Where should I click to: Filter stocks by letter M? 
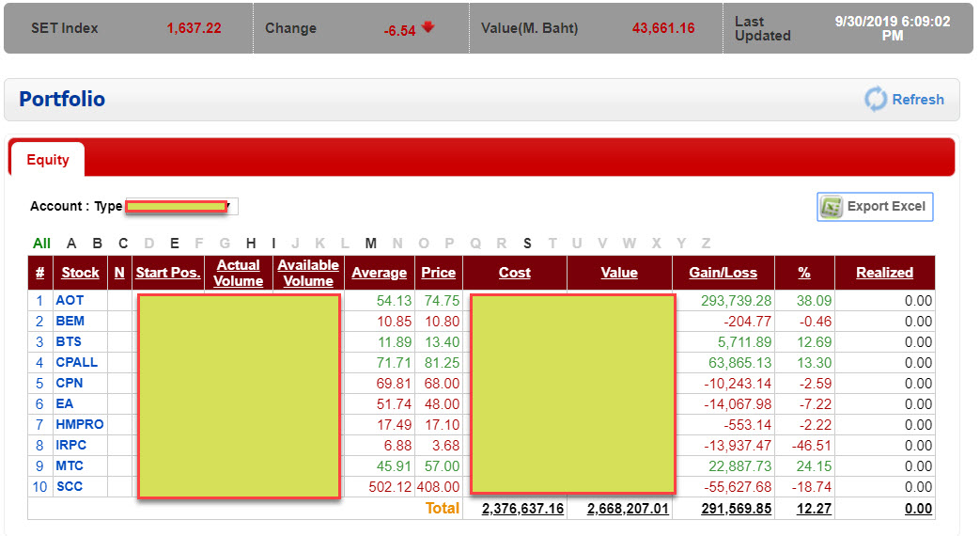[370, 244]
